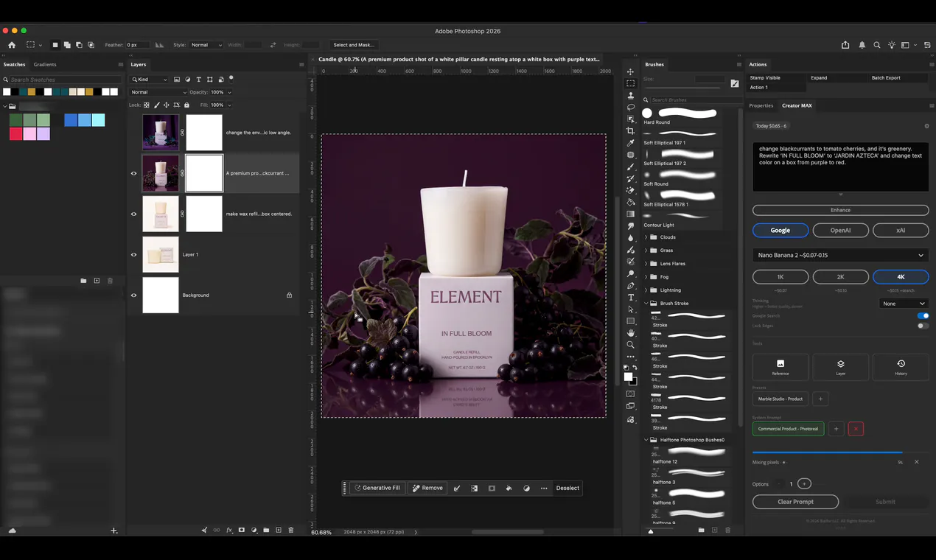
Task: Select the Horizontal Type tool
Action: (x=630, y=298)
